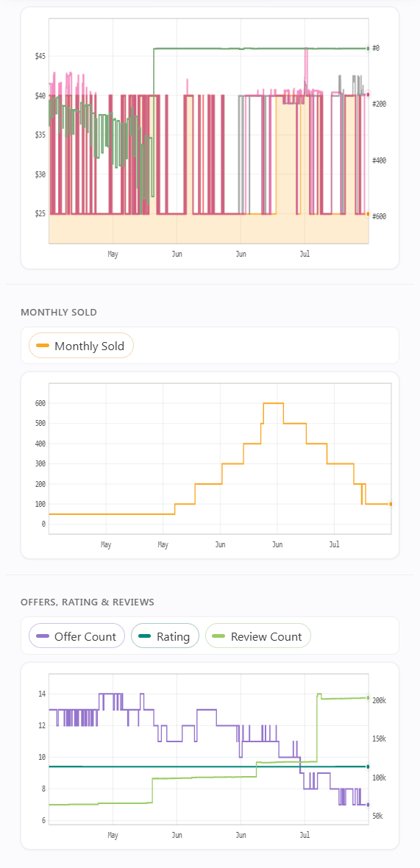Click the teal Rating legend swatch
This screenshot has width=420, height=868.
click(144, 636)
